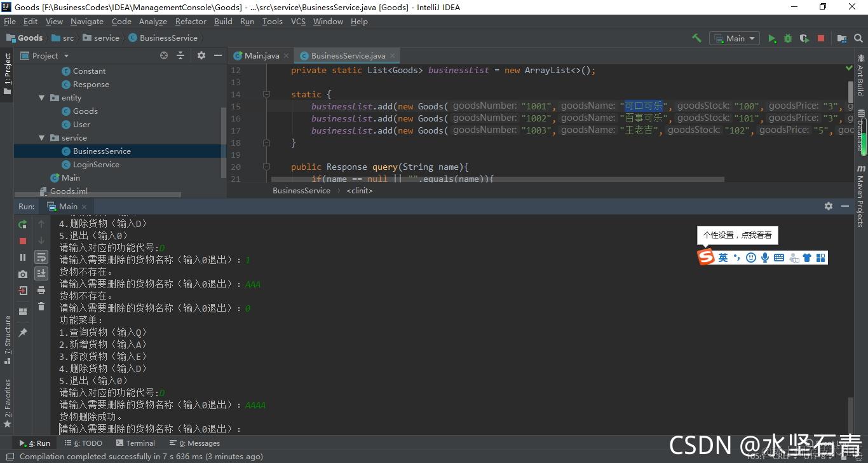Pause program output in Run panel
868x463 pixels.
coord(23,258)
